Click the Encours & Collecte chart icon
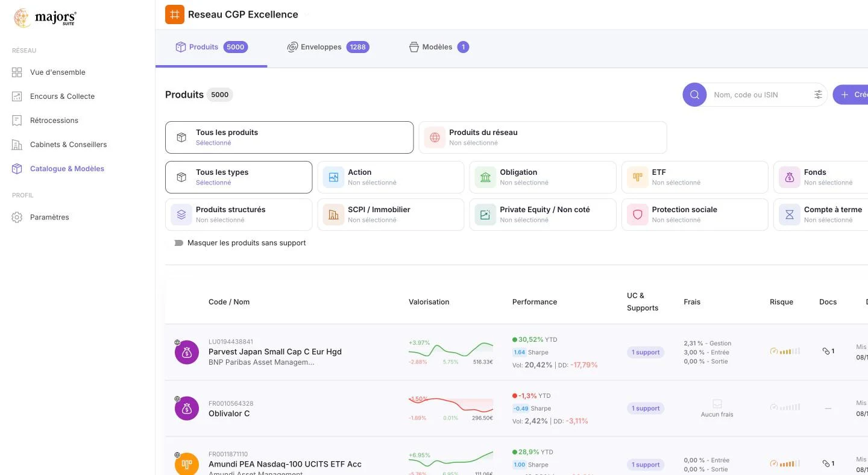Image resolution: width=868 pixels, height=475 pixels. point(17,96)
